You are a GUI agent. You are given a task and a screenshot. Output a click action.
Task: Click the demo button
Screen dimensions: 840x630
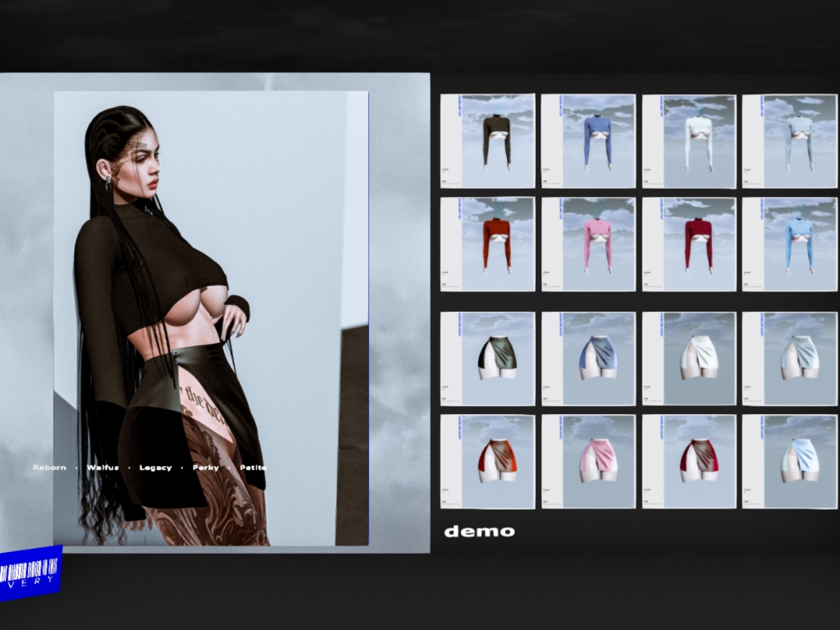click(x=480, y=532)
